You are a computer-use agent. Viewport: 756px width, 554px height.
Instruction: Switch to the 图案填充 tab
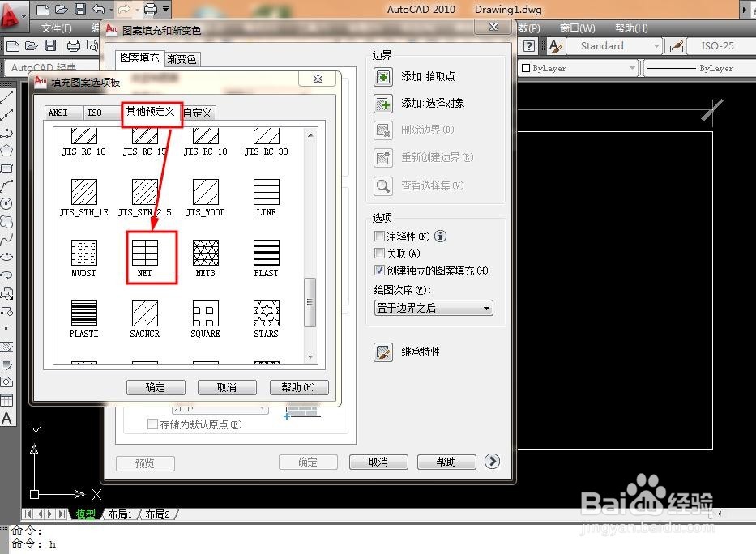tap(139, 58)
